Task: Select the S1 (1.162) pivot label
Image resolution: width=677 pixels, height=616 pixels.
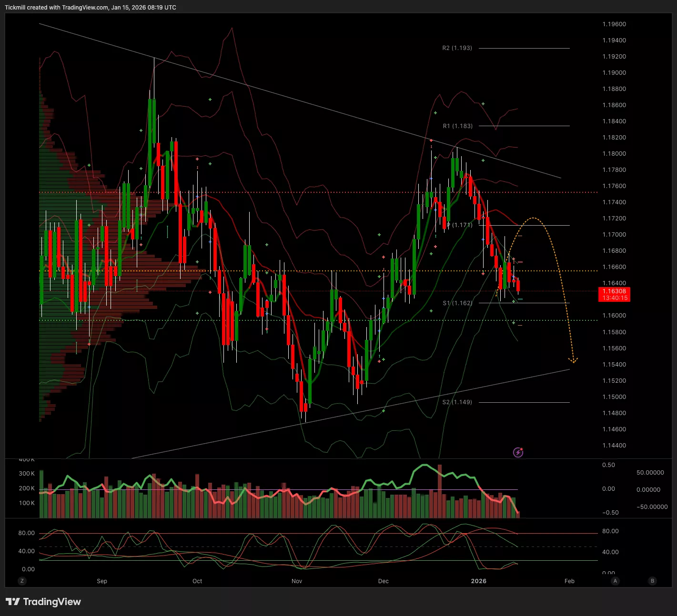Action: (x=457, y=303)
